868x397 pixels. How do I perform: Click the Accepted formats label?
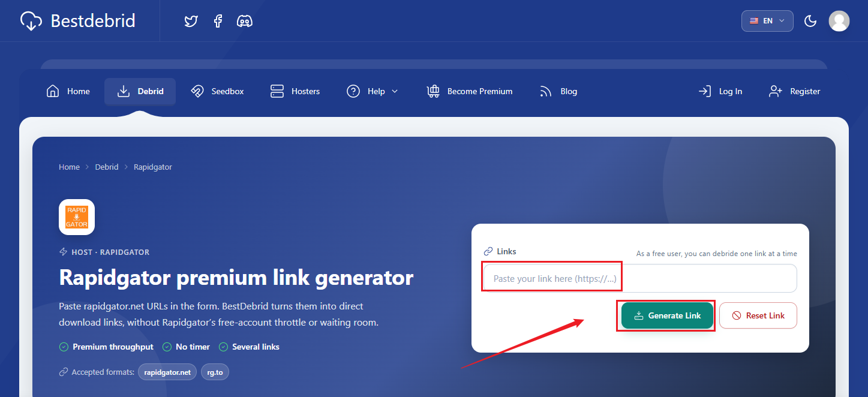pos(103,372)
